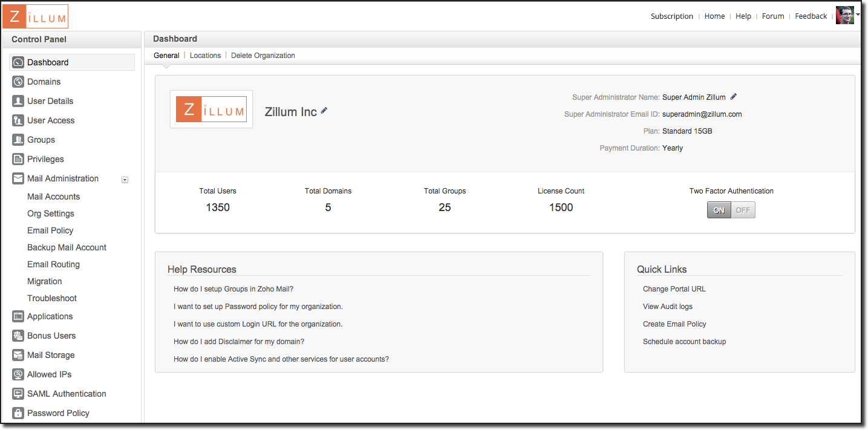Screen dimensions: 868x430
Task: Click Schedule account backup quick link
Action: (685, 342)
